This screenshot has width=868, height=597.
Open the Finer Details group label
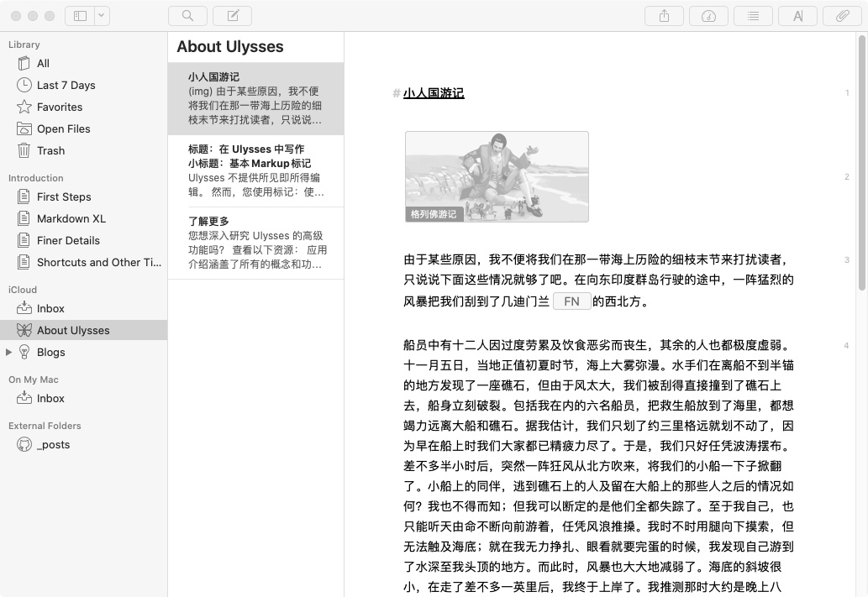pos(69,240)
